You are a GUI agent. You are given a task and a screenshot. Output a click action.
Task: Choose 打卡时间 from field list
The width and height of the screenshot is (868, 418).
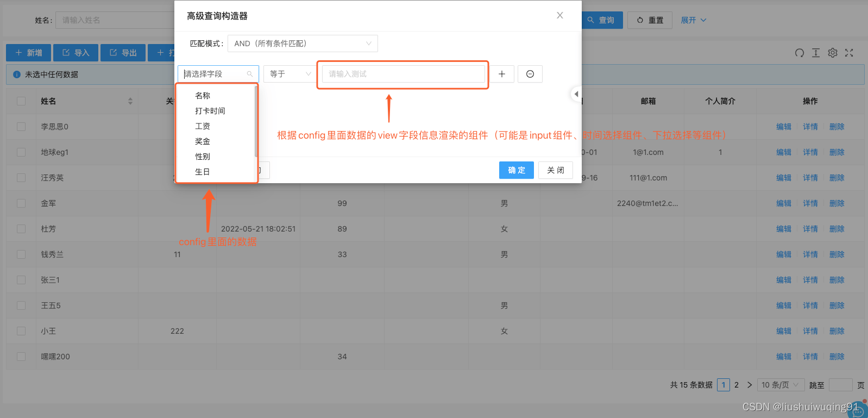click(x=210, y=111)
